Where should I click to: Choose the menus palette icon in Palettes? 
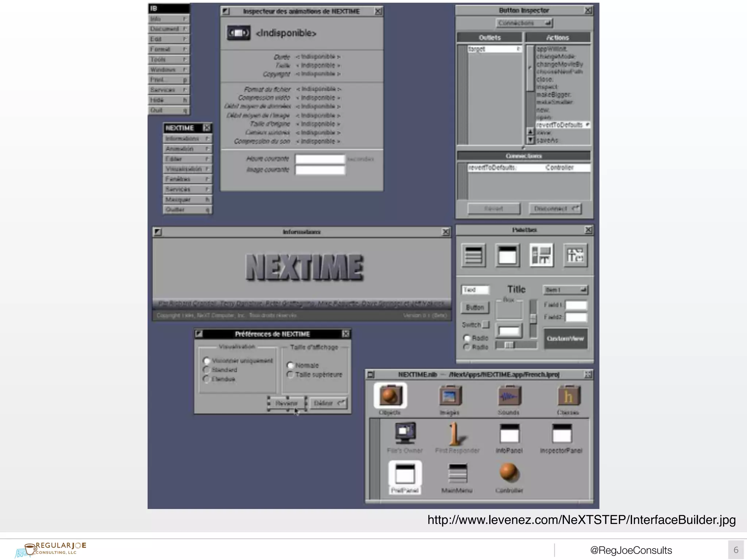pyautogui.click(x=474, y=255)
